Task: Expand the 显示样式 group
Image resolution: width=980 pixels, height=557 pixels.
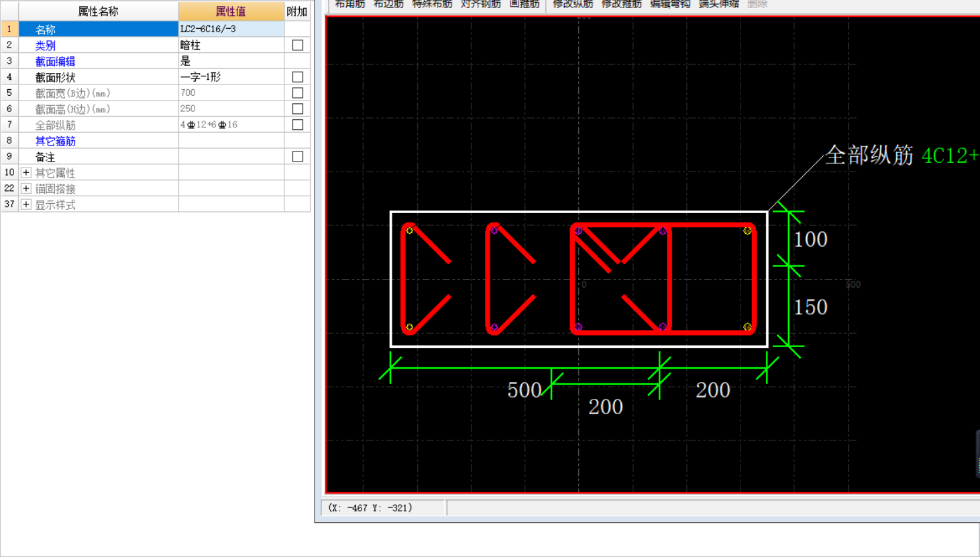Action: [26, 204]
